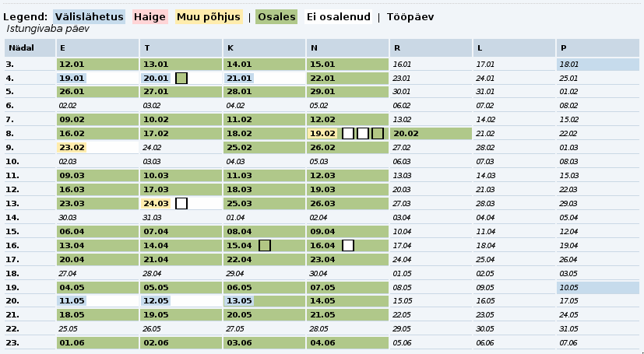
Task: Click the green square beside 20.01
Action: coord(181,78)
